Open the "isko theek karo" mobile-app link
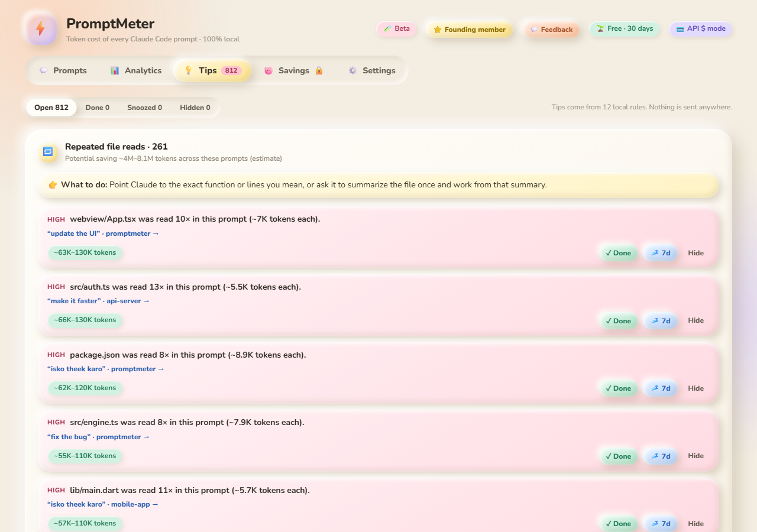757x532 pixels. pos(103,504)
